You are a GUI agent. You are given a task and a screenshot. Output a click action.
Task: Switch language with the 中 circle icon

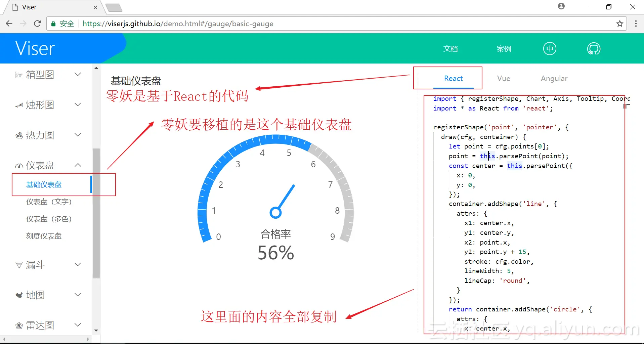click(x=550, y=49)
